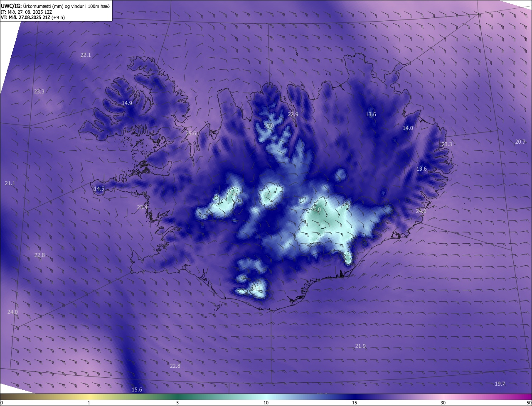This screenshot has width=532, height=406.
Task: Click the 6.0 value over the glacier
Action: pyautogui.click(x=317, y=210)
